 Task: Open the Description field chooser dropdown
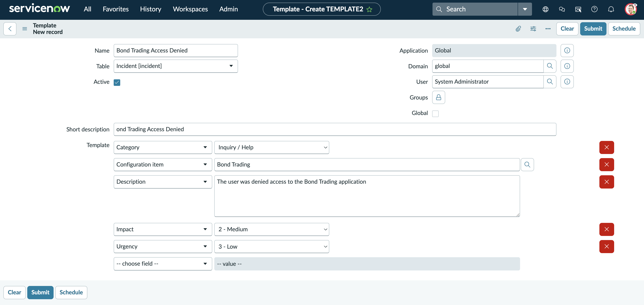click(163, 182)
